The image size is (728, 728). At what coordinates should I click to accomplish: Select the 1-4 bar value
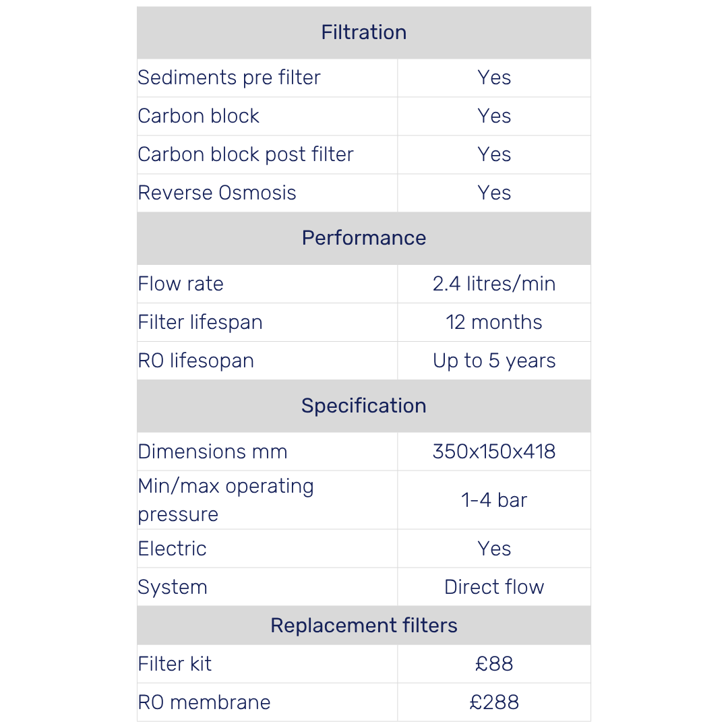pyautogui.click(x=494, y=500)
